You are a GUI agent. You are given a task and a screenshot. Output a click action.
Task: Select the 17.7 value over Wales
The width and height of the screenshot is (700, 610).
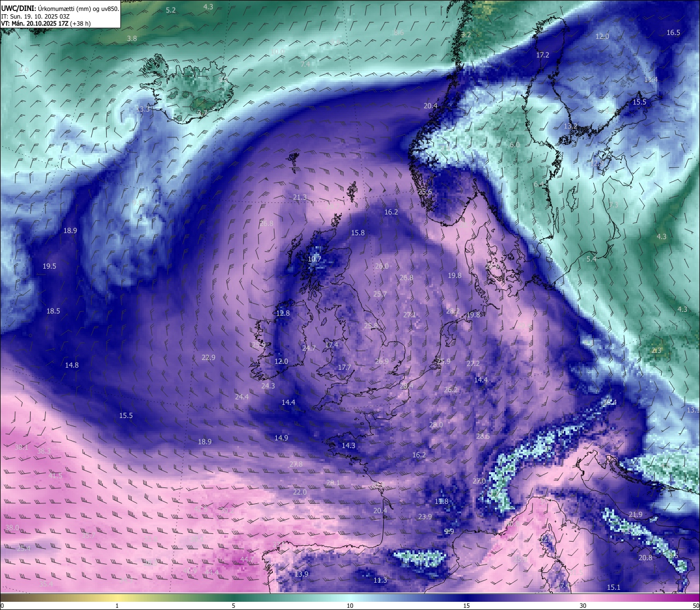pyautogui.click(x=344, y=367)
